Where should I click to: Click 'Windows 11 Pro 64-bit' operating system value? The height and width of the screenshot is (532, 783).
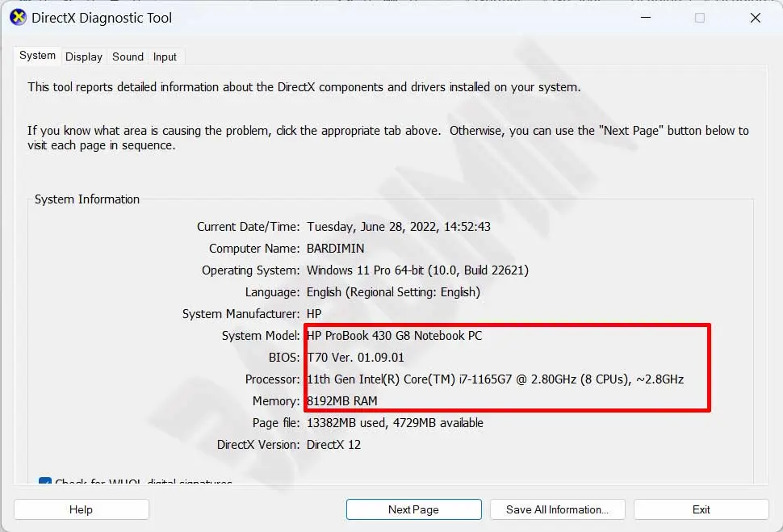pos(417,270)
